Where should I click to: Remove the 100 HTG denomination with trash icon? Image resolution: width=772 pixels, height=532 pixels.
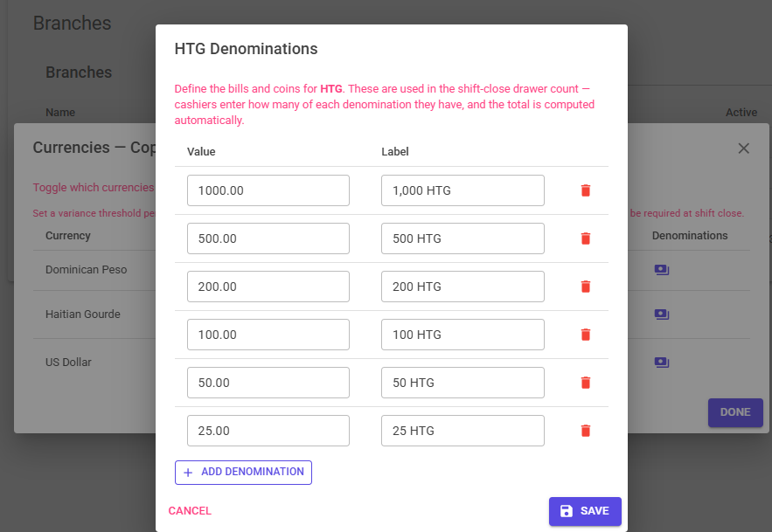click(586, 335)
